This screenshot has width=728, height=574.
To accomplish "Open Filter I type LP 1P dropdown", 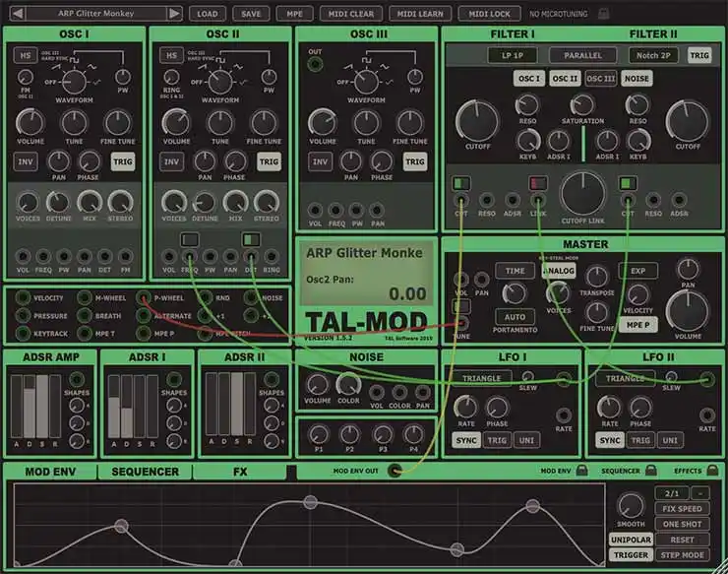I will point(513,55).
